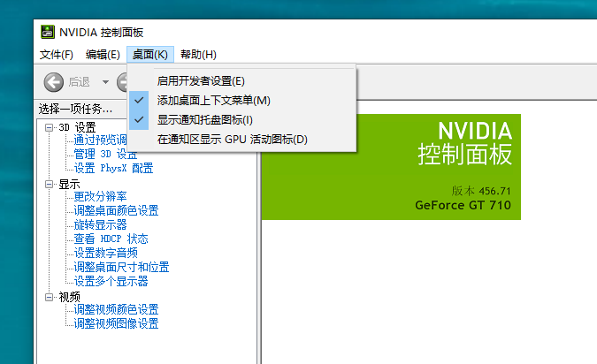Click the green NVIDIA 控制面板 banner

point(392,167)
